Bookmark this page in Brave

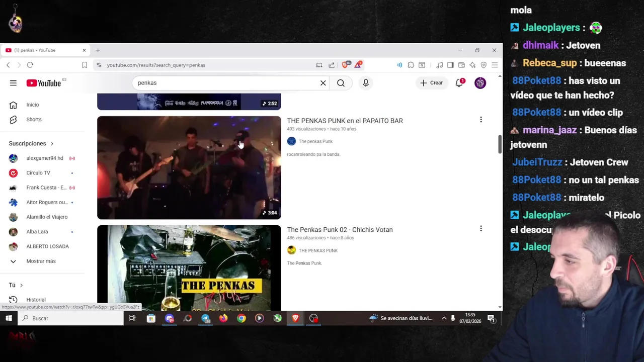click(85, 65)
